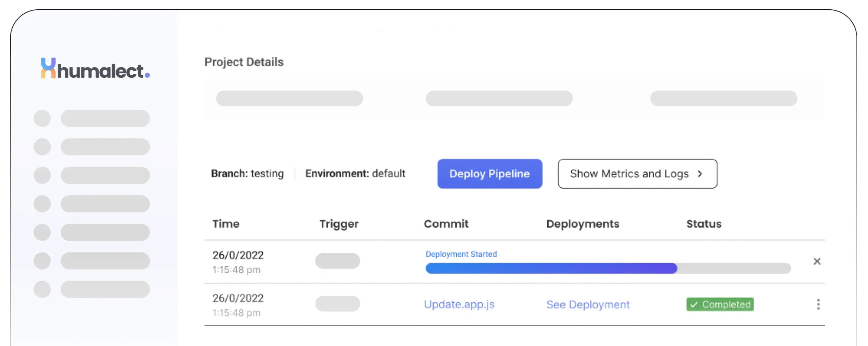This screenshot has height=346, width=868.
Task: Click the humalect logo in the sidebar
Action: (x=95, y=69)
